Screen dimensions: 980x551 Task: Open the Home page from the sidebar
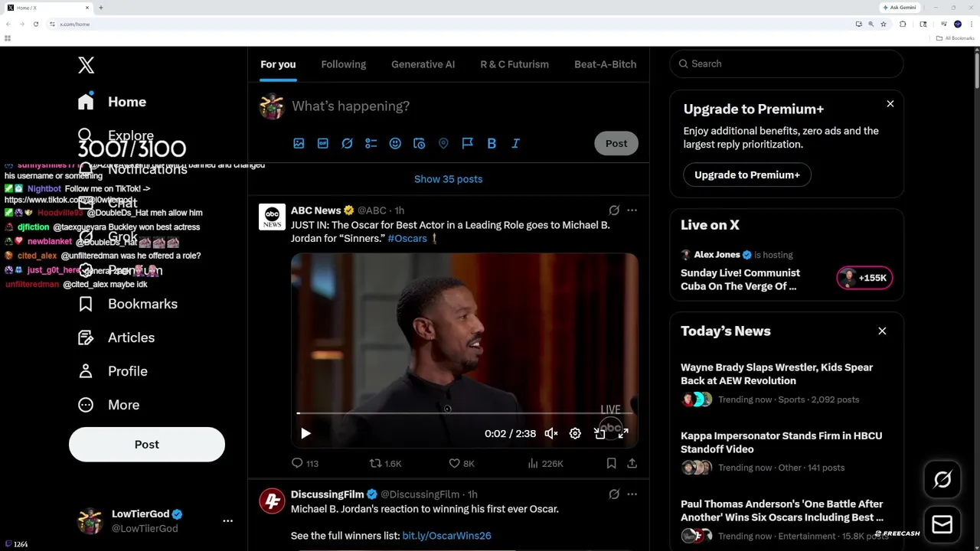click(113, 102)
